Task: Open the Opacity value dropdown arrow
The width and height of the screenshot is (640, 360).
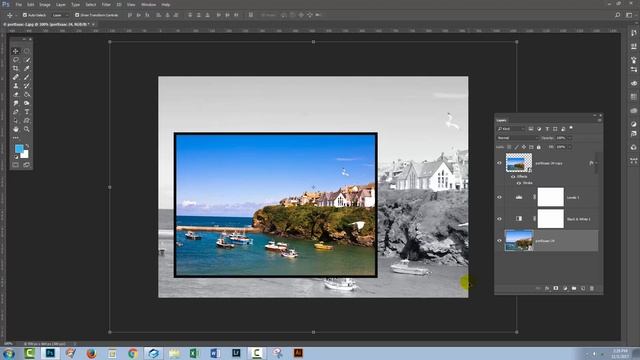Action: tap(569, 138)
